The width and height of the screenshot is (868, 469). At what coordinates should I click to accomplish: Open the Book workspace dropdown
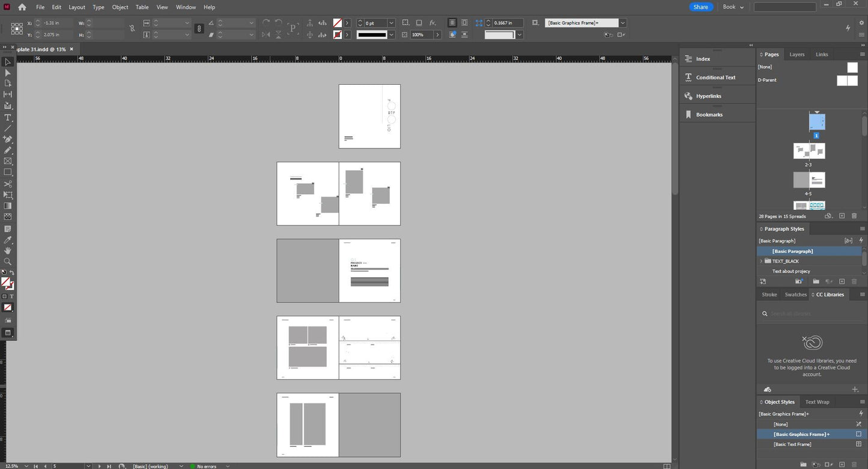(x=733, y=7)
